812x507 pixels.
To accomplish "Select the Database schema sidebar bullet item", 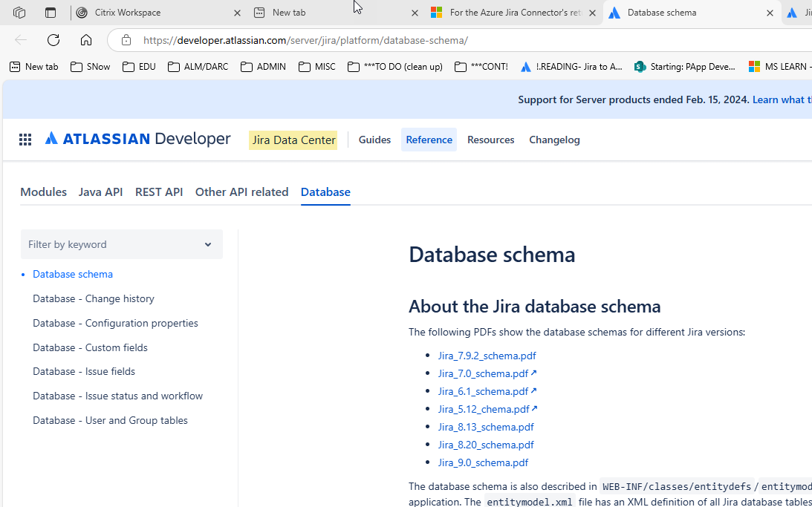I will pyautogui.click(x=72, y=274).
